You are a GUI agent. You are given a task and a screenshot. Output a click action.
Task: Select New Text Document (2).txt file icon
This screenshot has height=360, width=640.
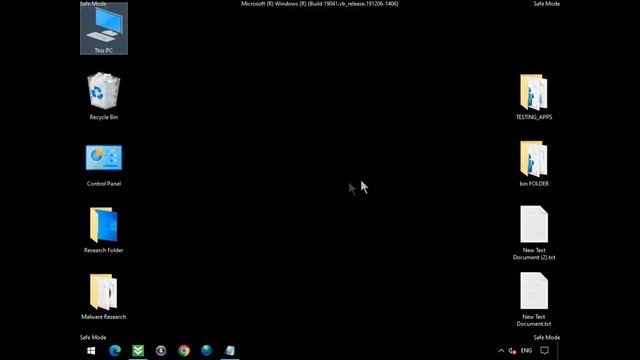click(534, 233)
